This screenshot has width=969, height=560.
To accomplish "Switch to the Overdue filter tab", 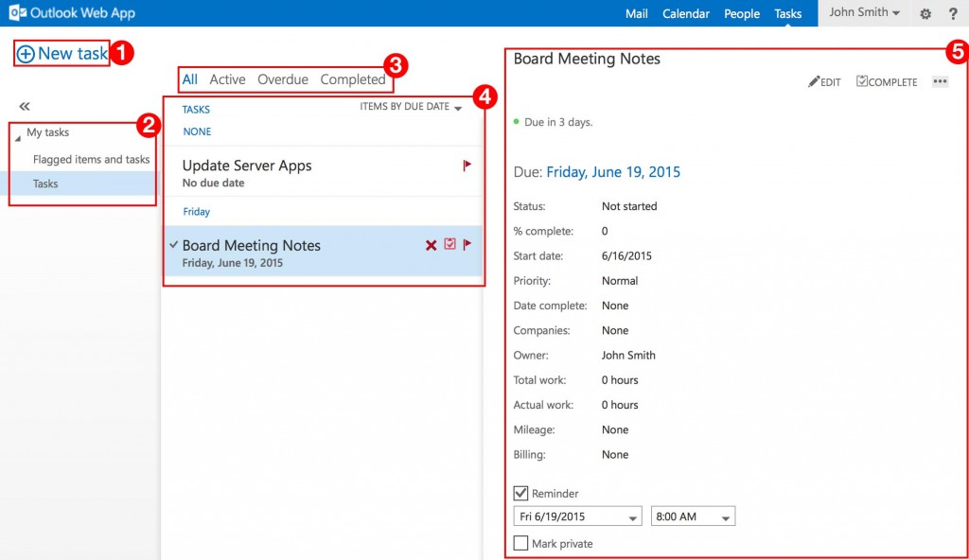I will [x=283, y=79].
